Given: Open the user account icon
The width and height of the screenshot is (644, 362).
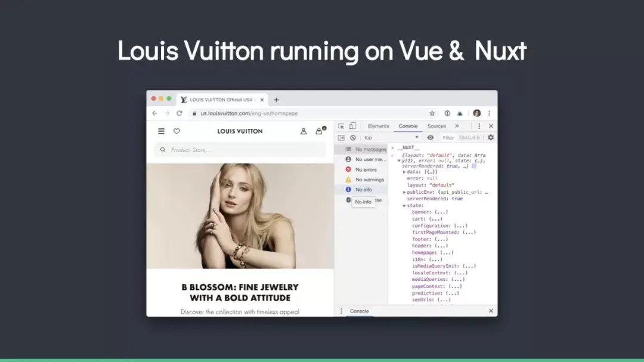Looking at the screenshot, I should (304, 131).
